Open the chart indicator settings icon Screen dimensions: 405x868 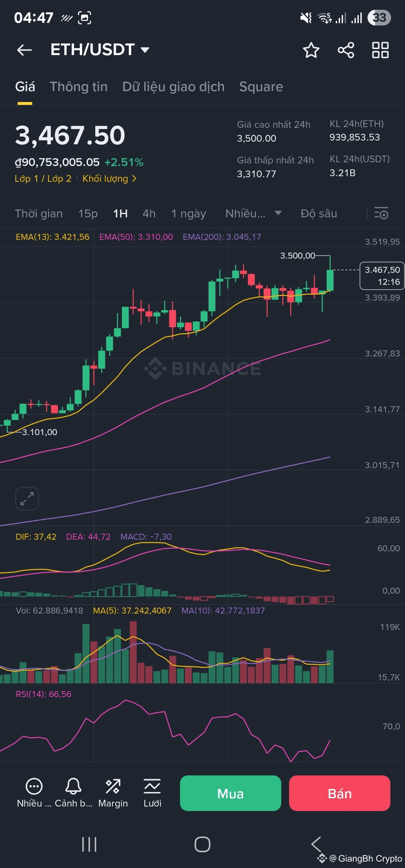coord(381,213)
